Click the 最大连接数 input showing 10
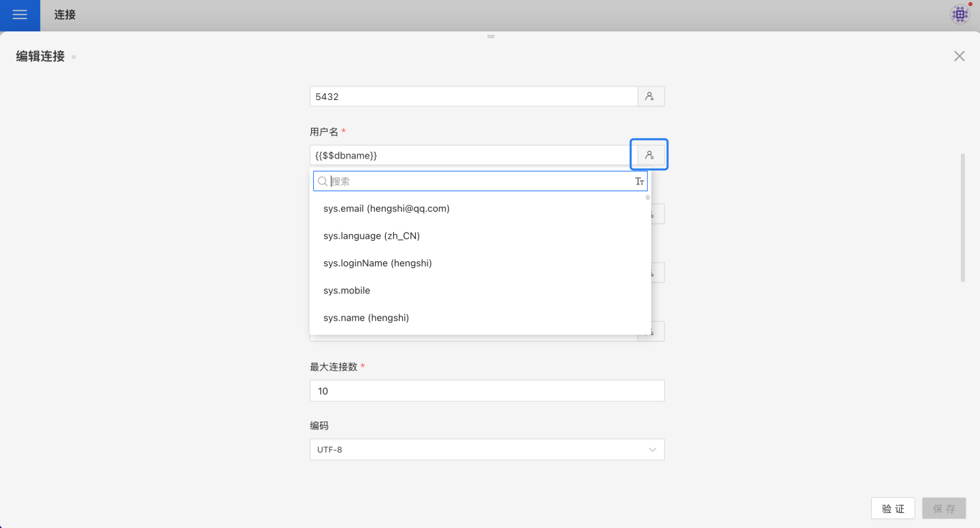This screenshot has width=980, height=528. (487, 391)
